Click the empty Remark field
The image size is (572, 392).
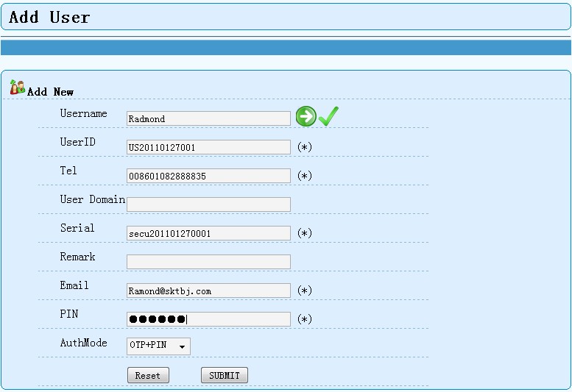point(208,262)
